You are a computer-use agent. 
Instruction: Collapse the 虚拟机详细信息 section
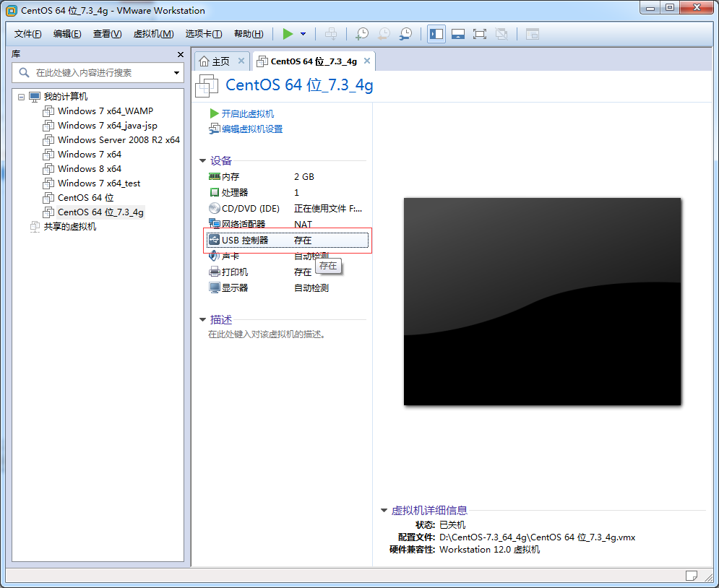[x=384, y=511]
